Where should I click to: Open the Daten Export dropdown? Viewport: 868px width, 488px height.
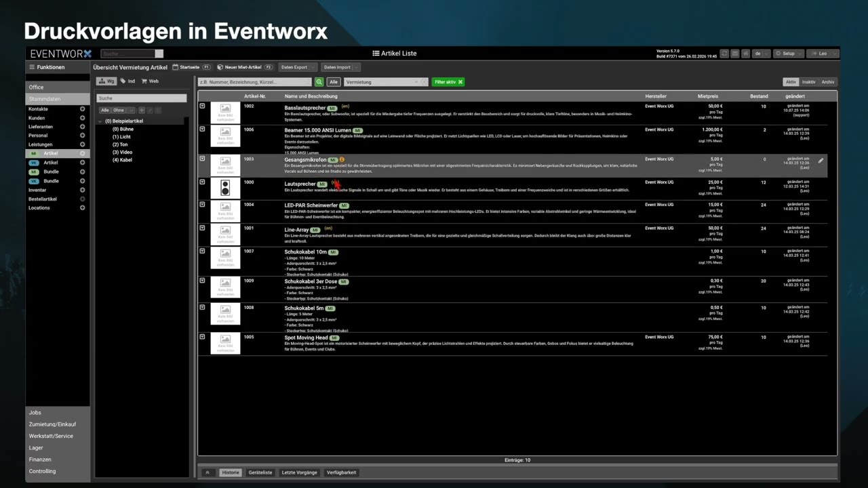pyautogui.click(x=297, y=67)
